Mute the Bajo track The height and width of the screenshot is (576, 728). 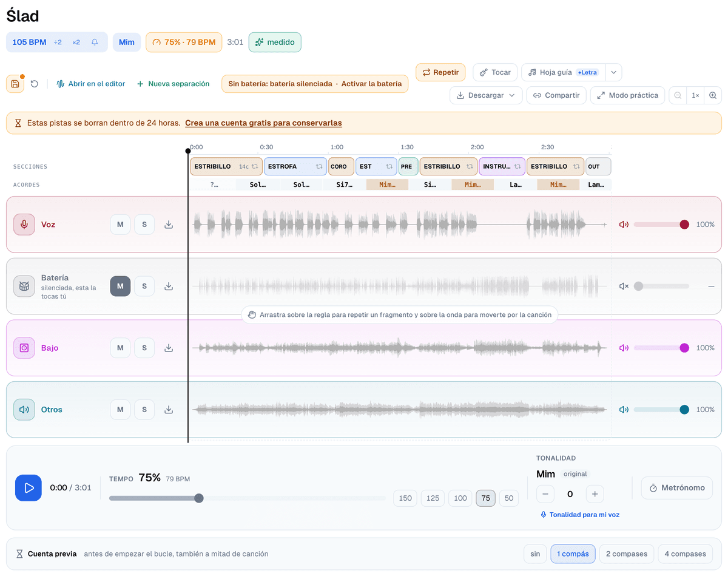pos(120,348)
